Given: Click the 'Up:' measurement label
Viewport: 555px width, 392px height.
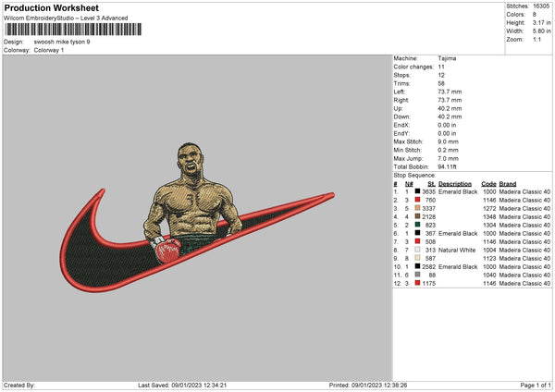Looking at the screenshot, I should point(398,108).
